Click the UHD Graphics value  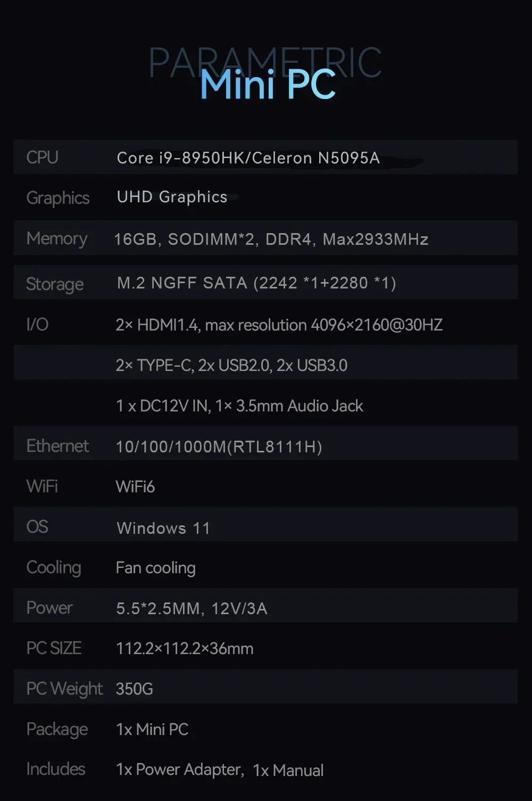[x=172, y=197]
